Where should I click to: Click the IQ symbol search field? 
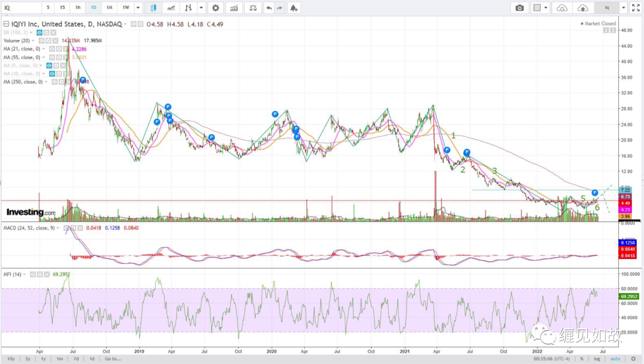[x=21, y=8]
